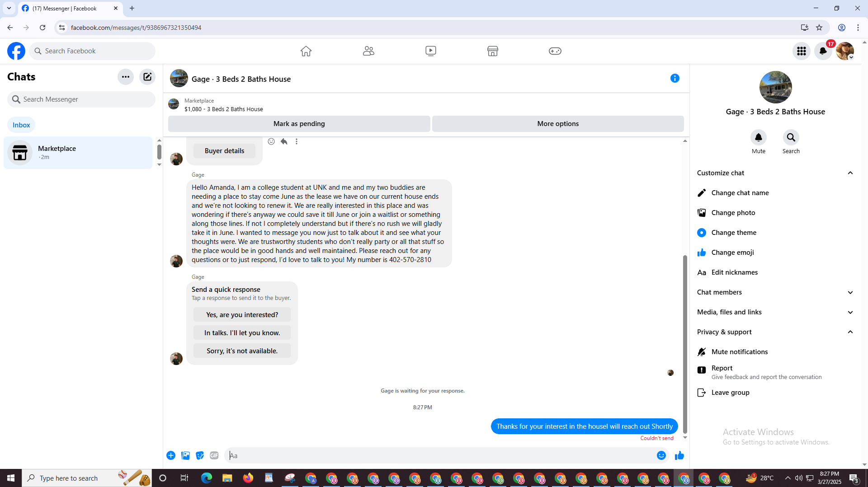Send a thumbs-up like

click(x=679, y=455)
